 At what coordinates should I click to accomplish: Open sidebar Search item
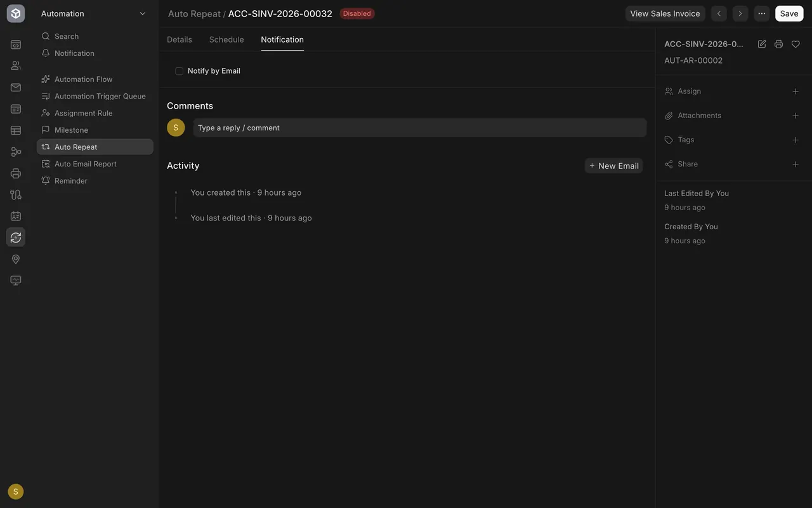coord(95,36)
